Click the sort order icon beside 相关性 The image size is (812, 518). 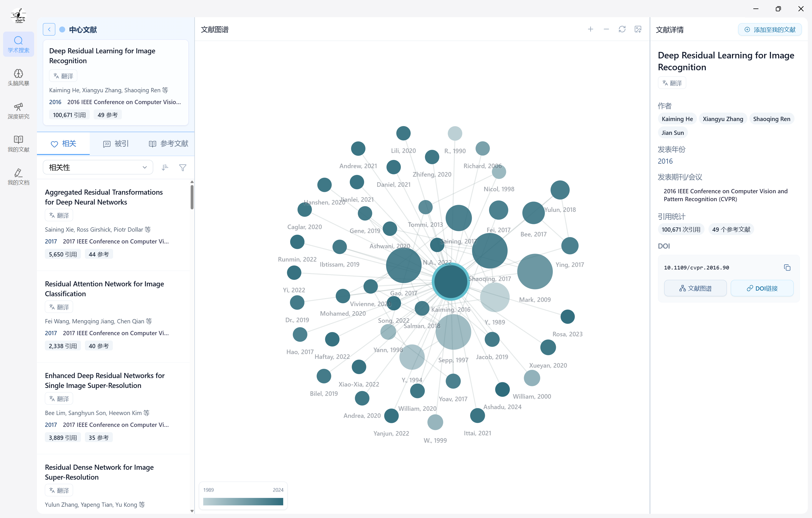click(x=164, y=167)
